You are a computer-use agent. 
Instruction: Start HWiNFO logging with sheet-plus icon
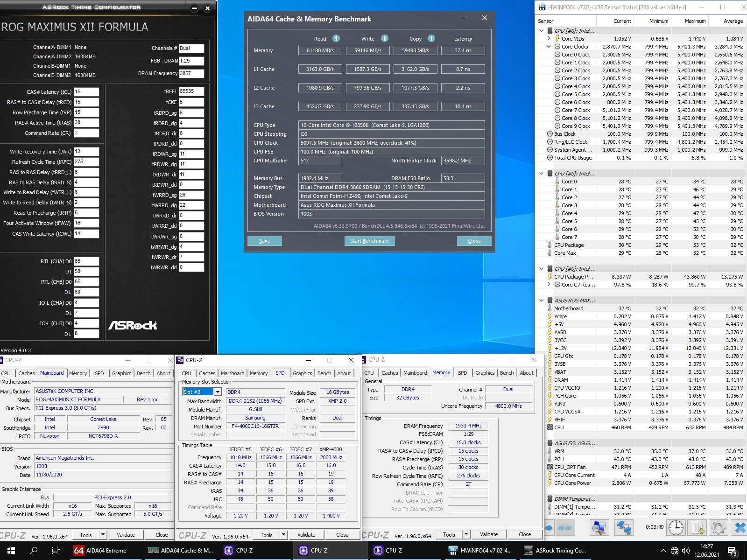tap(698, 528)
